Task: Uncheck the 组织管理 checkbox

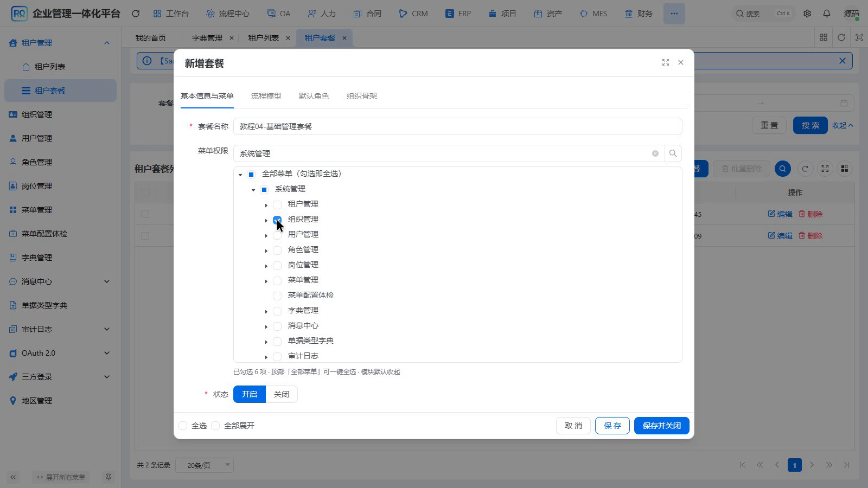Action: pos(277,220)
